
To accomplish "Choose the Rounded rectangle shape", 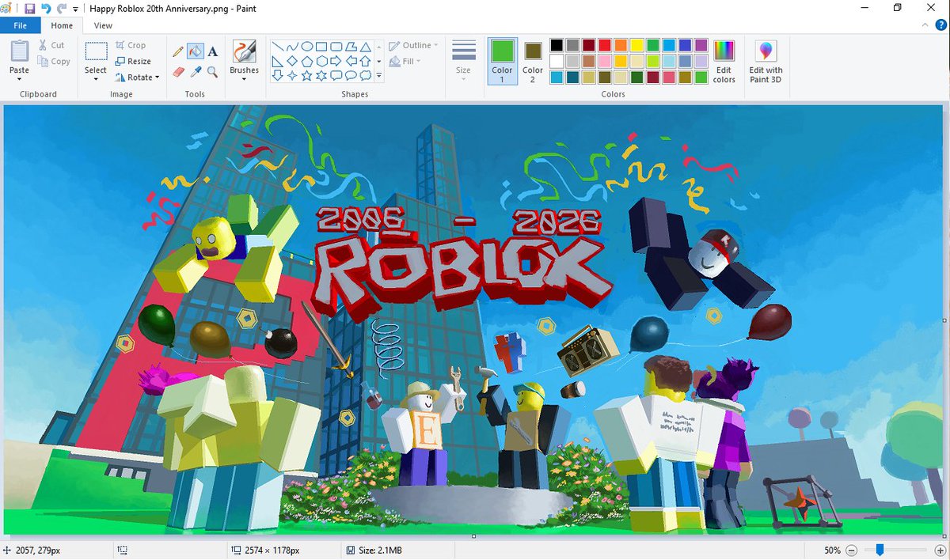I will (336, 46).
